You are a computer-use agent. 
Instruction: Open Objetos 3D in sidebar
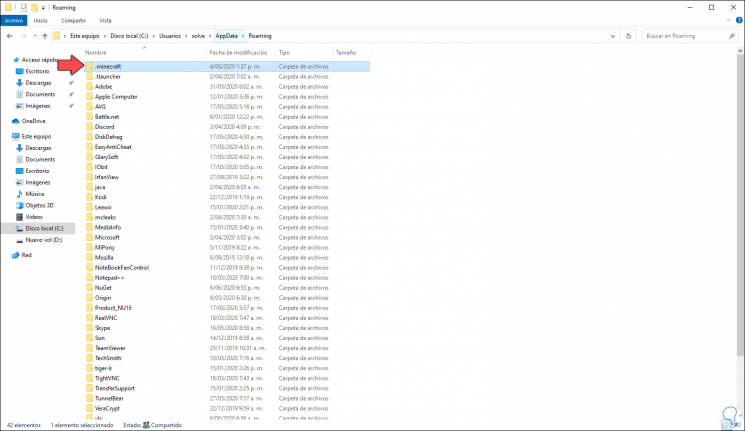[39, 205]
